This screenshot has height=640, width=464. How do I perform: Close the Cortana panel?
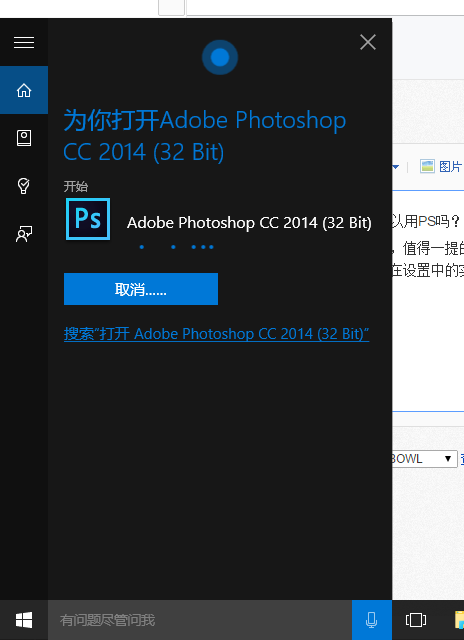tap(368, 42)
